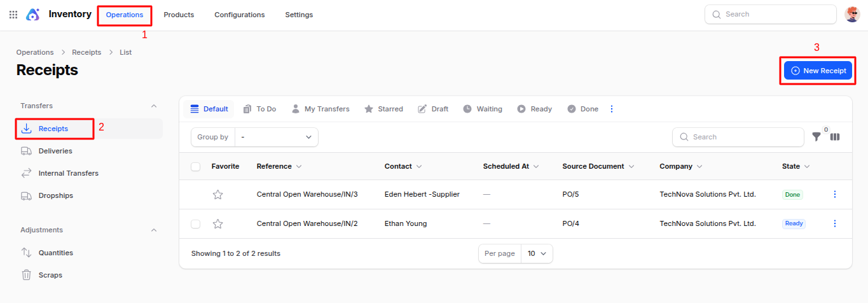This screenshot has height=303, width=868.
Task: Click the table Search input field
Action: click(744, 137)
